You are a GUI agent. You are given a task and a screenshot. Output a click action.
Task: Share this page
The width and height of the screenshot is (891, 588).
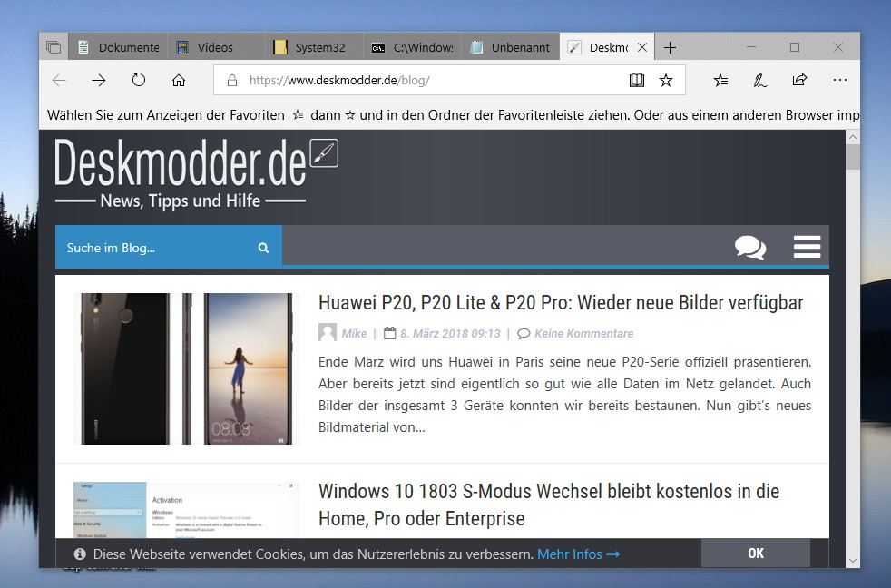pyautogui.click(x=799, y=80)
